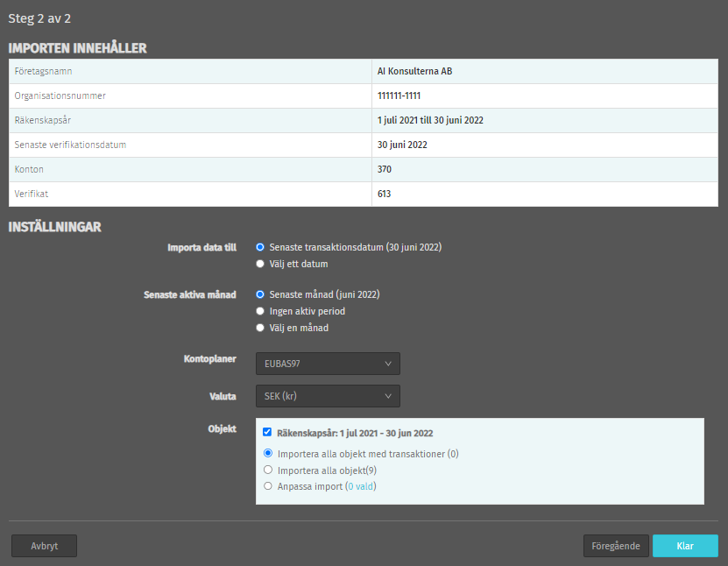Click the Objekt field label
This screenshot has width=728, height=566.
point(222,429)
